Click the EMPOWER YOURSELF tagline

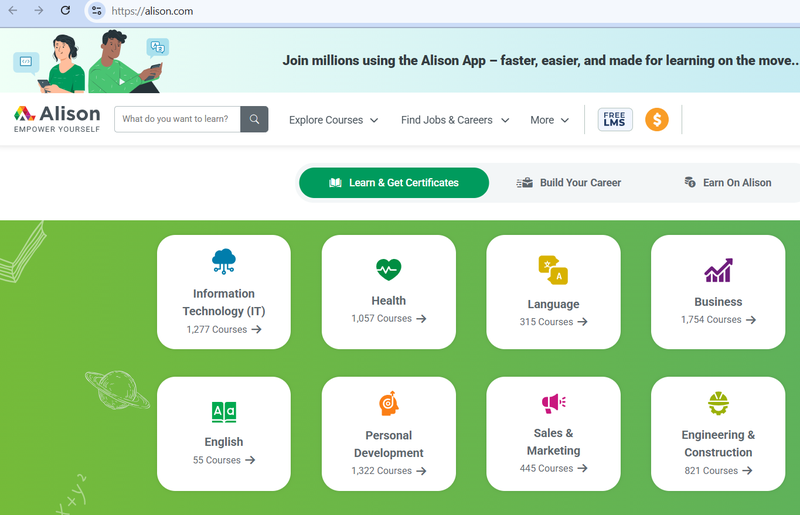coord(57,129)
